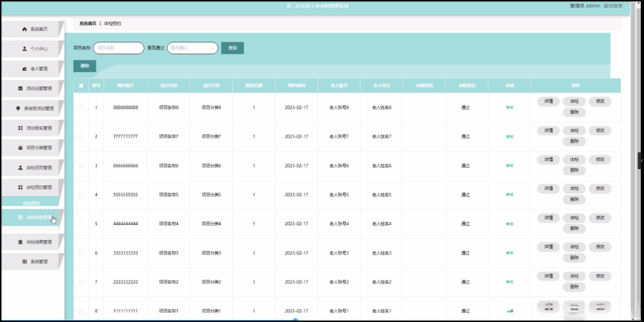The height and width of the screenshot is (322, 644).
Task: Open the 是否通过 dropdown
Action: pyautogui.click(x=193, y=48)
